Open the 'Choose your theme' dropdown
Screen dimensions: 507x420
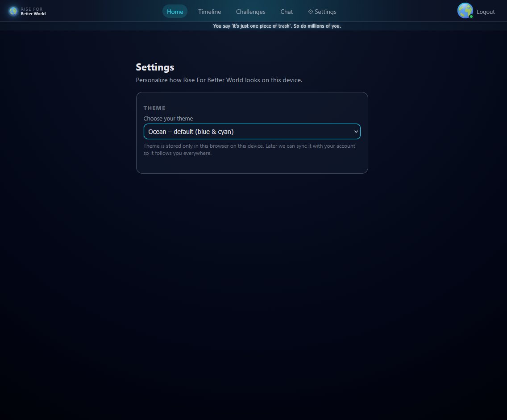[252, 131]
